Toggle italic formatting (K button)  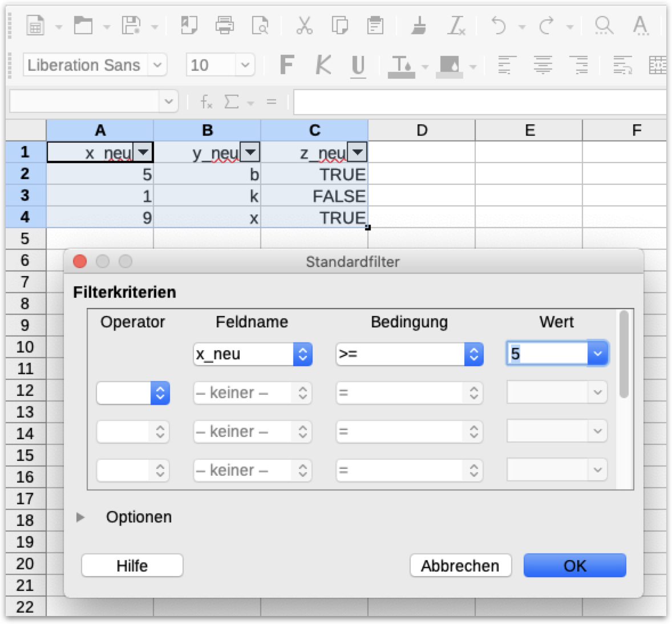[323, 66]
